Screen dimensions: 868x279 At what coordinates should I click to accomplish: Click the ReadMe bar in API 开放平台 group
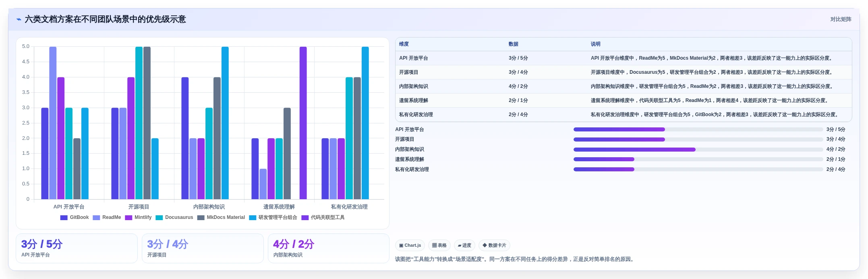53,123
